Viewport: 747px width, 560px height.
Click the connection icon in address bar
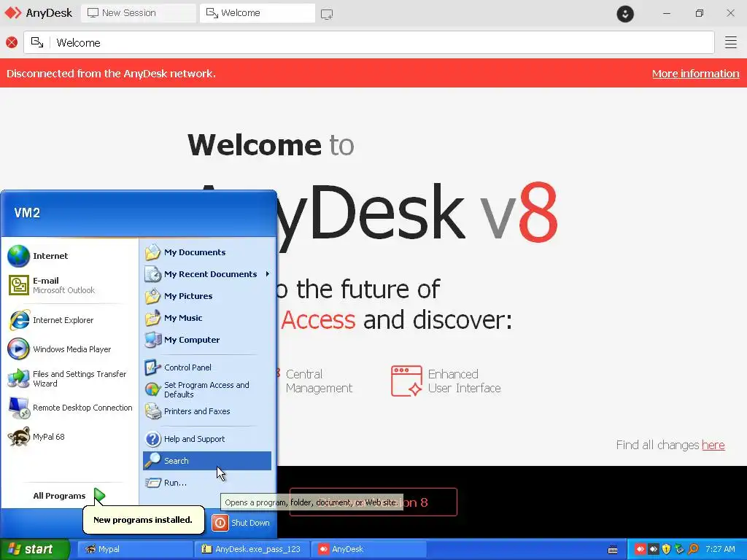coord(37,42)
